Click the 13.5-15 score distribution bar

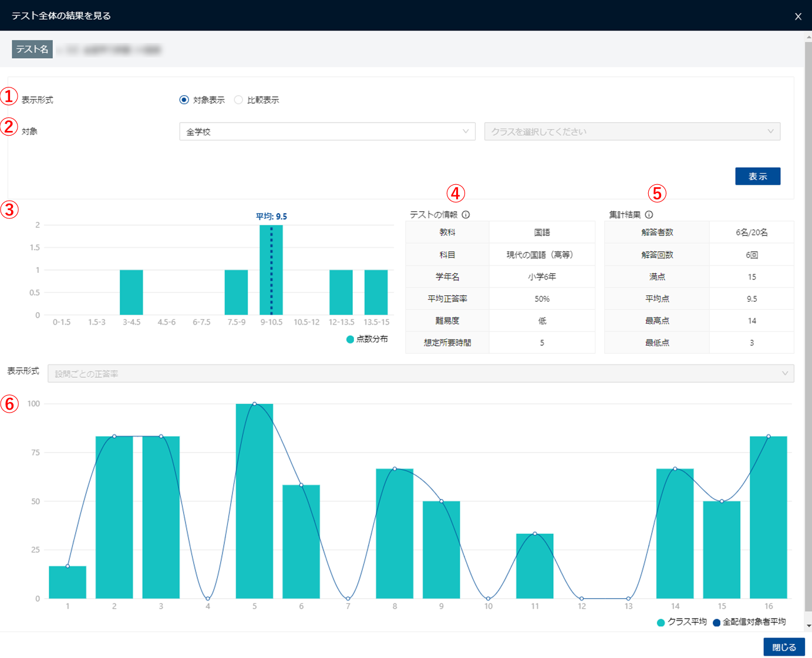coord(376,292)
